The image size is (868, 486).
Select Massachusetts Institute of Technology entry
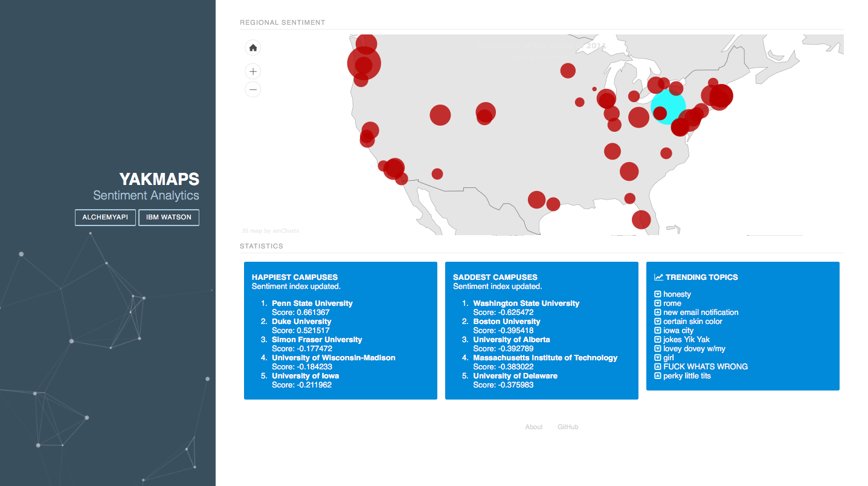(x=545, y=358)
